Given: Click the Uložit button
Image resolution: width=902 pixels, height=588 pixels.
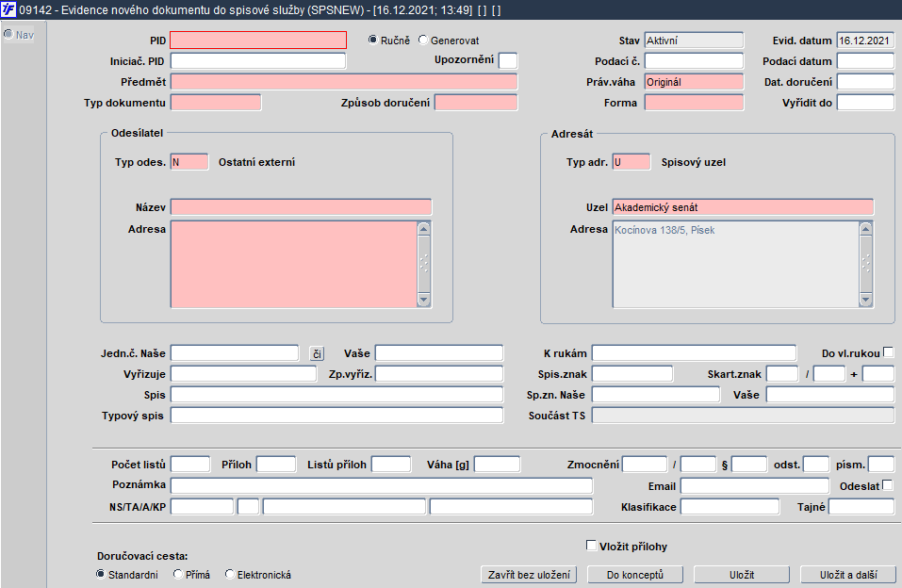Looking at the screenshot, I should point(741,575).
